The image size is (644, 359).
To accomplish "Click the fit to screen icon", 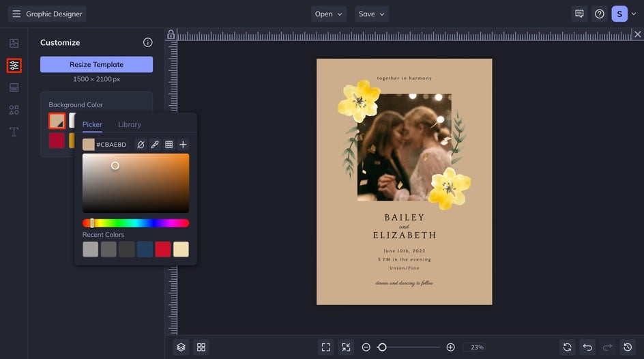I will coord(326,347).
